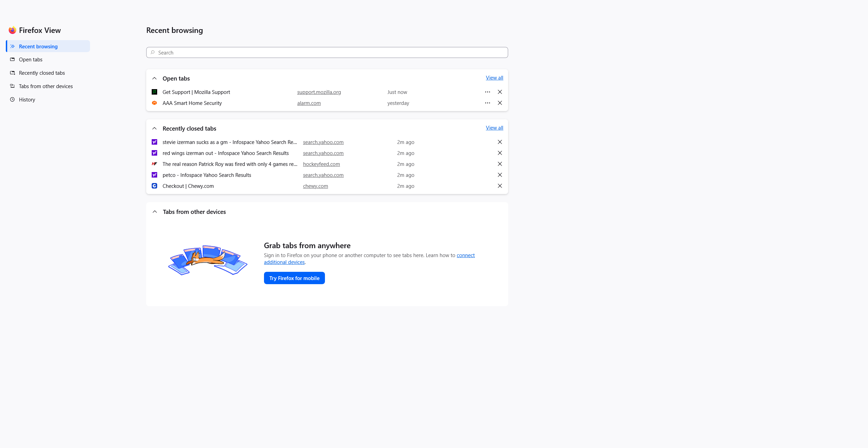Collapse the Open tabs section
868x448 pixels.
[154, 78]
